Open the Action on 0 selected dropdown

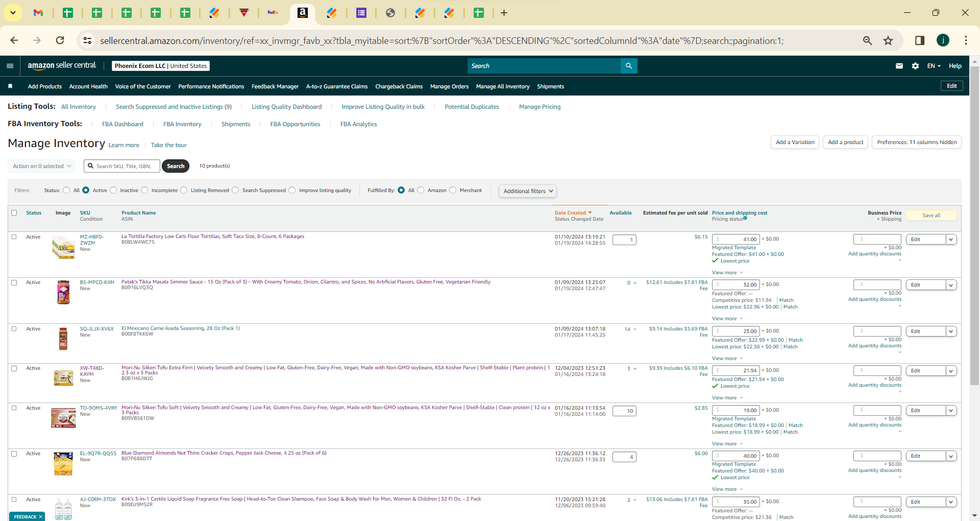[41, 166]
